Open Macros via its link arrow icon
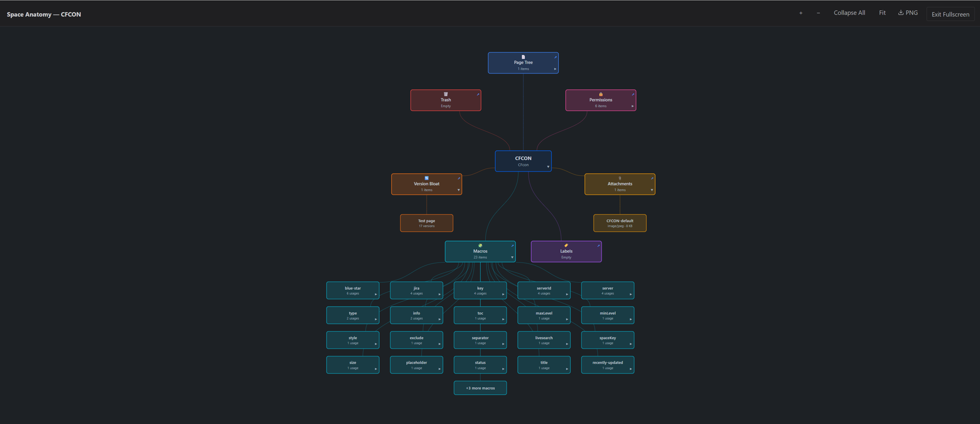The image size is (980, 424). (x=512, y=245)
